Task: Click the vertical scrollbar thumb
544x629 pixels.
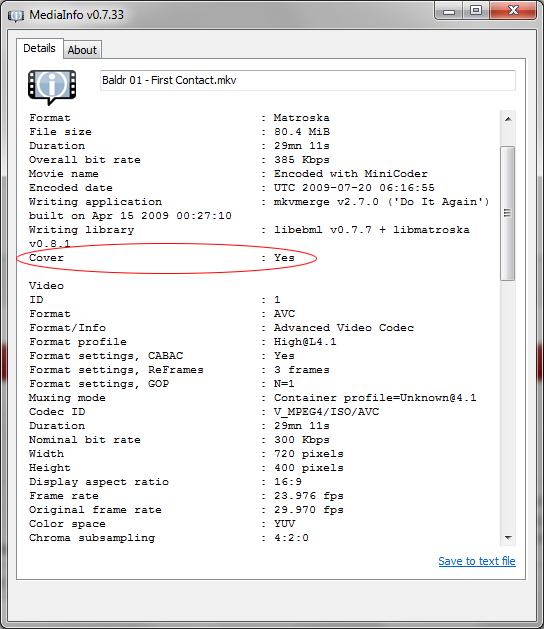Action: 508,213
